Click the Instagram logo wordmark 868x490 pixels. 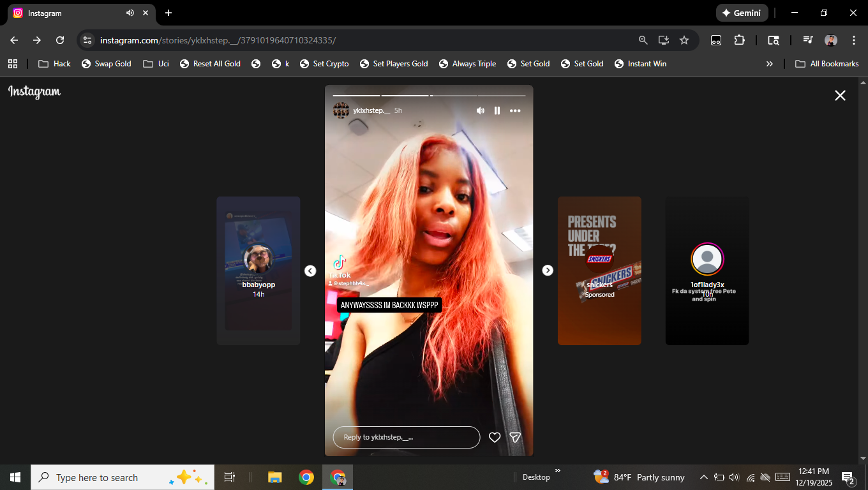click(x=34, y=93)
